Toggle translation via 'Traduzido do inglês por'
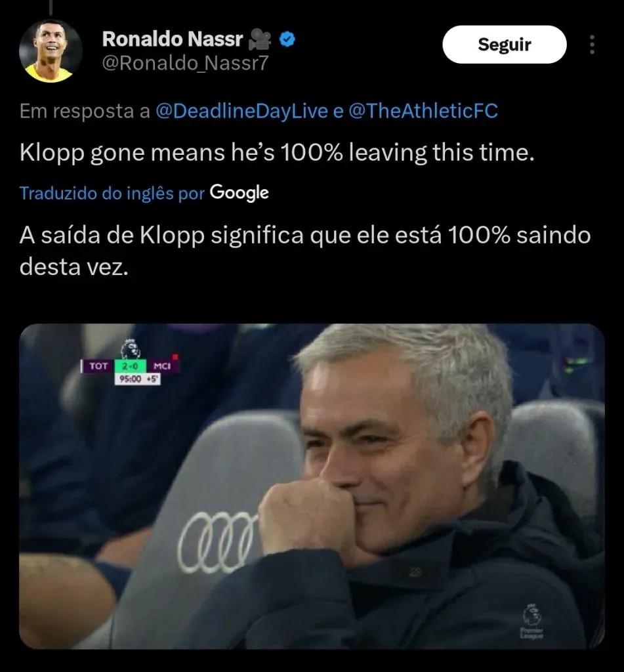This screenshot has width=624, height=672. tap(112, 194)
